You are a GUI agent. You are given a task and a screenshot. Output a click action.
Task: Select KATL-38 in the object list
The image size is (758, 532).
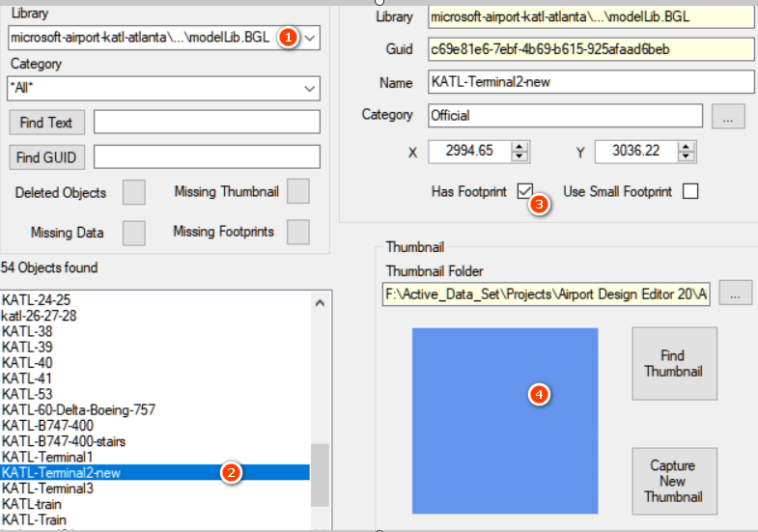point(155,331)
